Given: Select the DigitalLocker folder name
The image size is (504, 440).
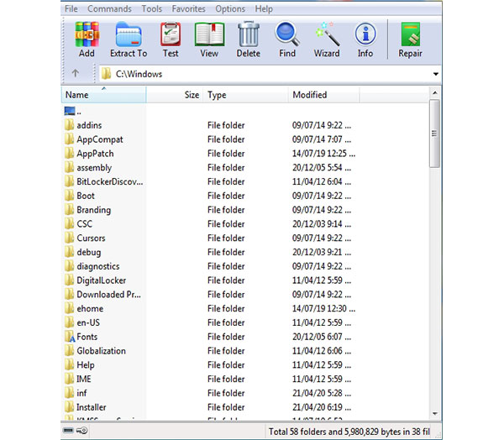Looking at the screenshot, I should click(x=102, y=280).
